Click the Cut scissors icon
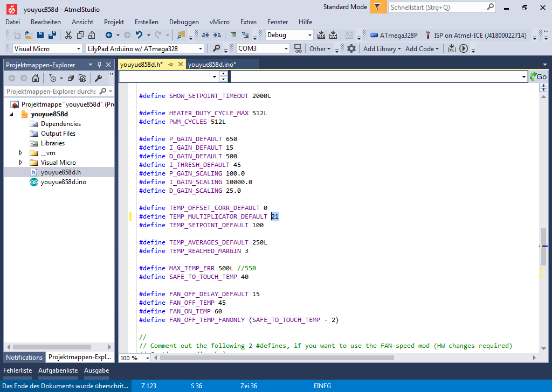 tap(68, 35)
